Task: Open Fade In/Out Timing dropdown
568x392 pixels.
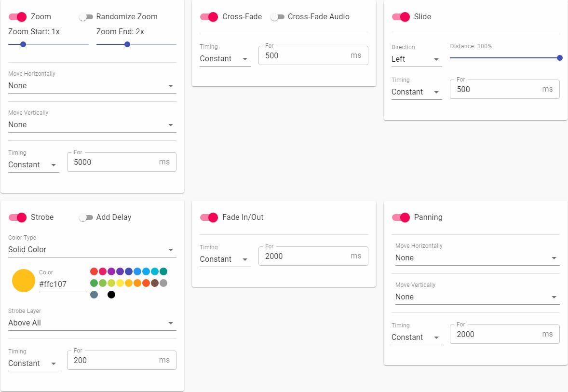Action: click(225, 259)
